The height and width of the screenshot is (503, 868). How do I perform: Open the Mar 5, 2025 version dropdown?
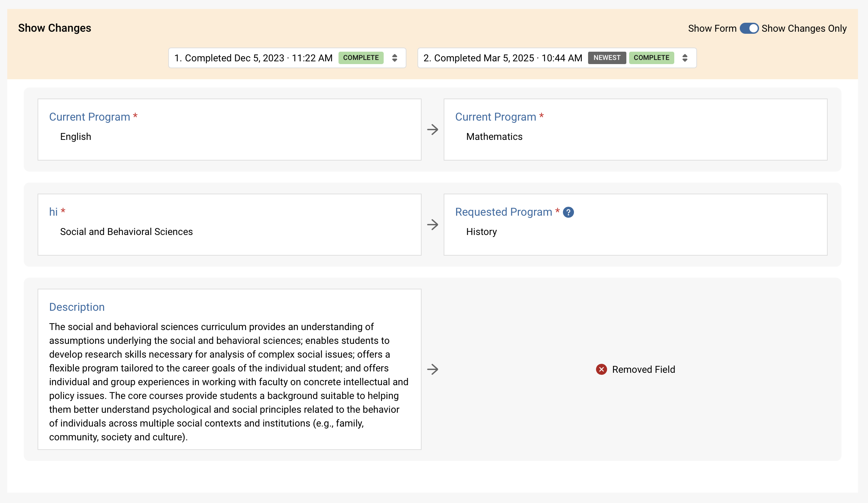tap(503, 58)
